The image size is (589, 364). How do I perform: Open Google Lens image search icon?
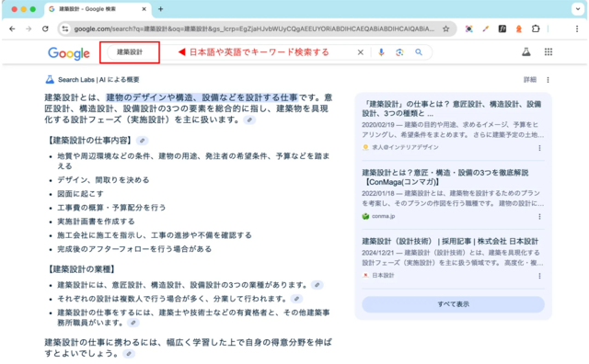tap(399, 52)
